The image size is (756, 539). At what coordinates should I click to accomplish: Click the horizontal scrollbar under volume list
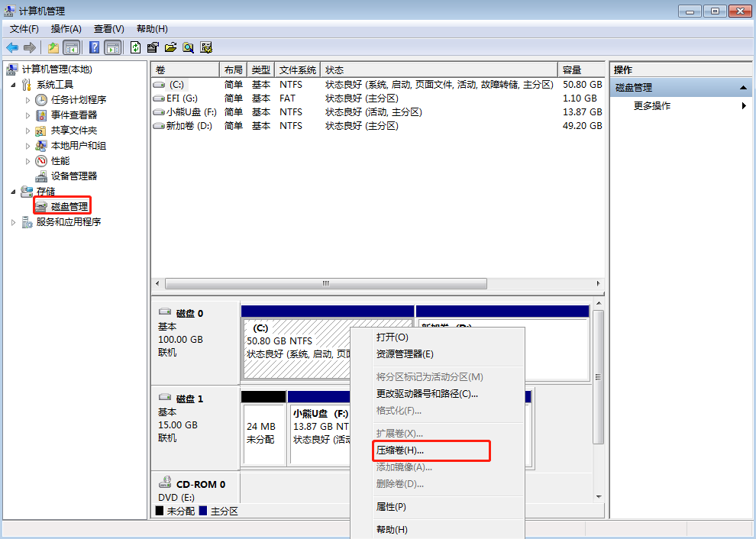click(325, 283)
